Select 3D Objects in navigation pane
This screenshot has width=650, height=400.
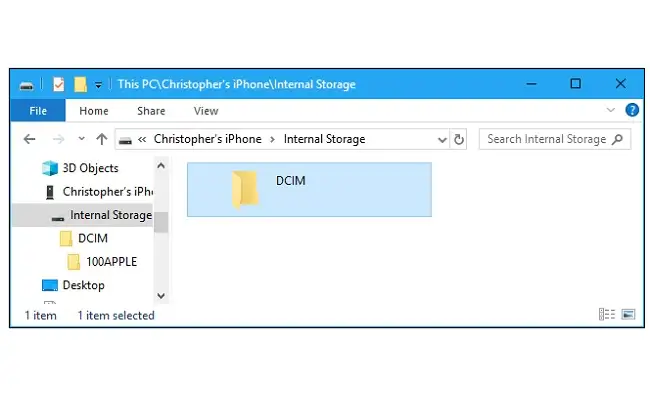click(90, 168)
